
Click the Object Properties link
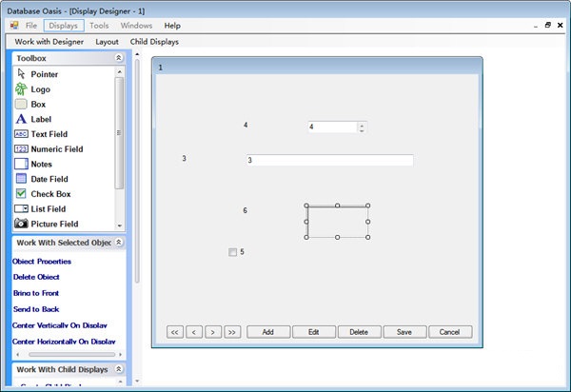pos(42,262)
